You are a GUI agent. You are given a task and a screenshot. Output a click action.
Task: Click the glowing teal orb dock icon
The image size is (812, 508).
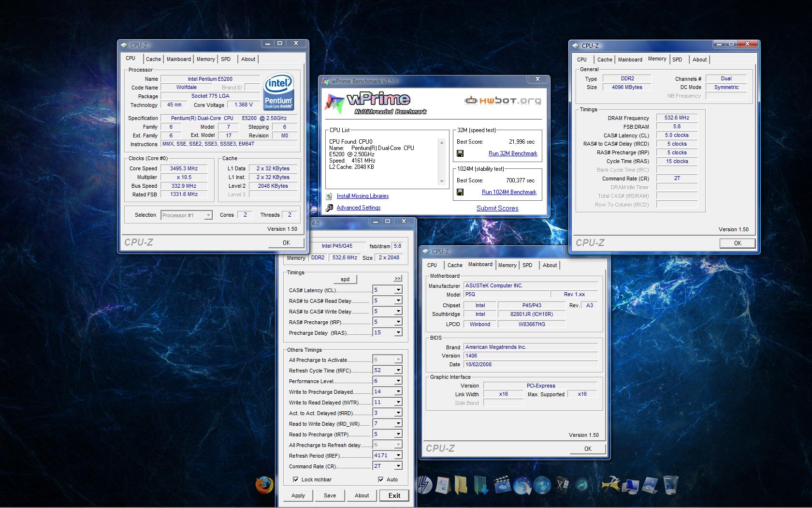click(582, 484)
